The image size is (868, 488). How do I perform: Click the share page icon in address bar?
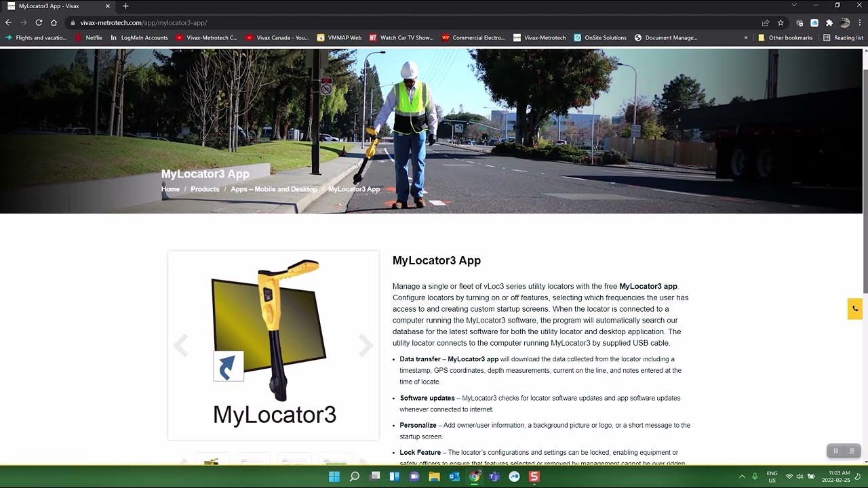point(766,22)
